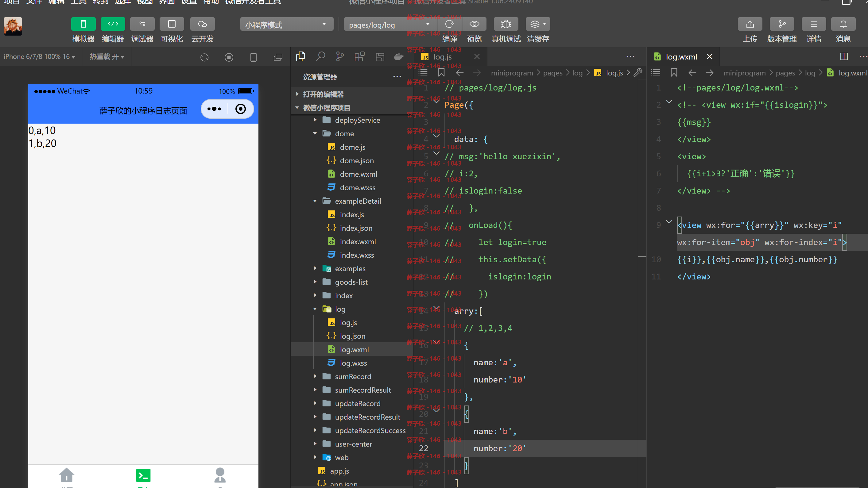
Task: Expand the goods-list folder
Action: (x=352, y=282)
